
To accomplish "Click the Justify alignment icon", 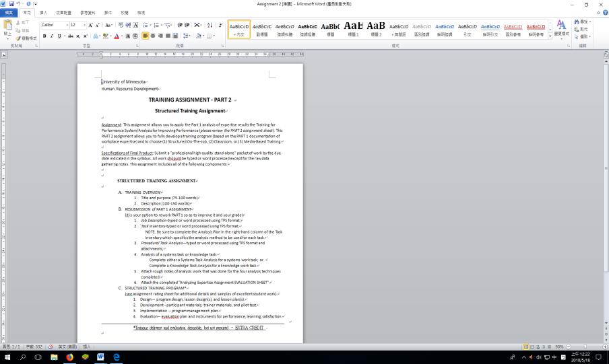I will click(x=168, y=36).
